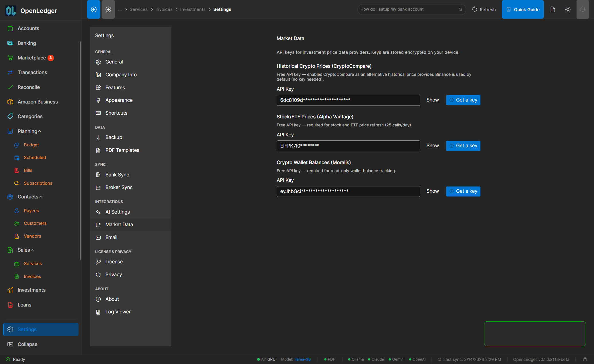Click the notifications bell icon
The height and width of the screenshot is (364, 594).
(583, 9)
